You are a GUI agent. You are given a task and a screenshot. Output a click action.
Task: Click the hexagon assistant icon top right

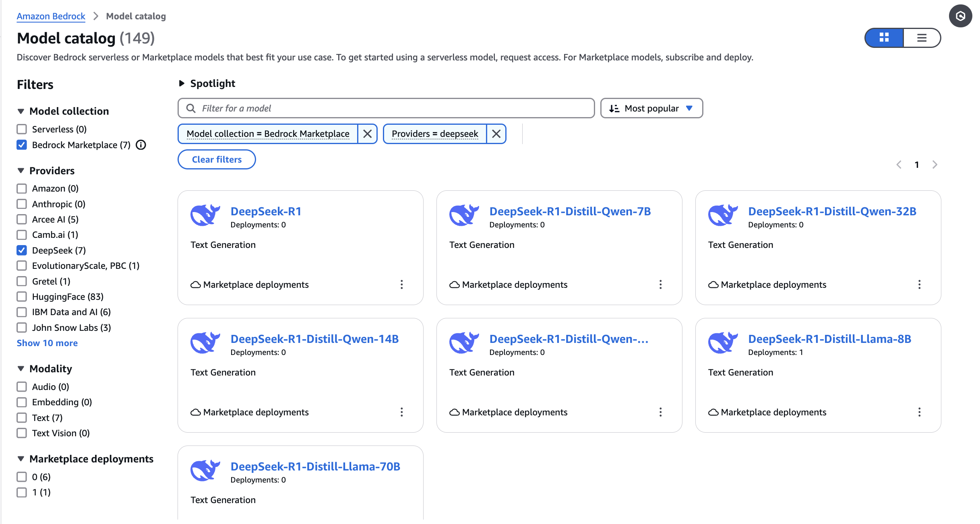pos(961,16)
